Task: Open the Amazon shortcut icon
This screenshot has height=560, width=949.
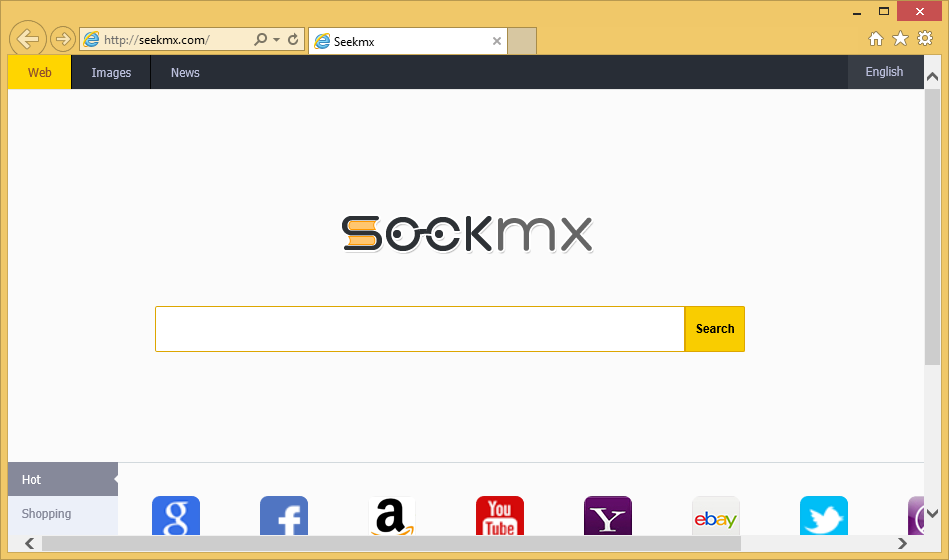Action: [x=392, y=517]
